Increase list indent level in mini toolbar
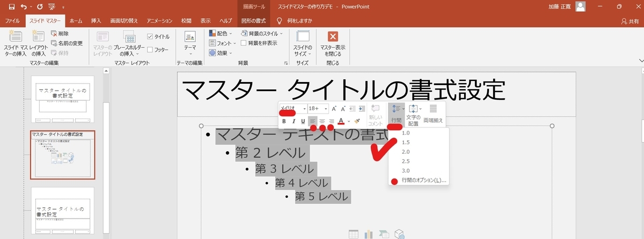 (362, 108)
